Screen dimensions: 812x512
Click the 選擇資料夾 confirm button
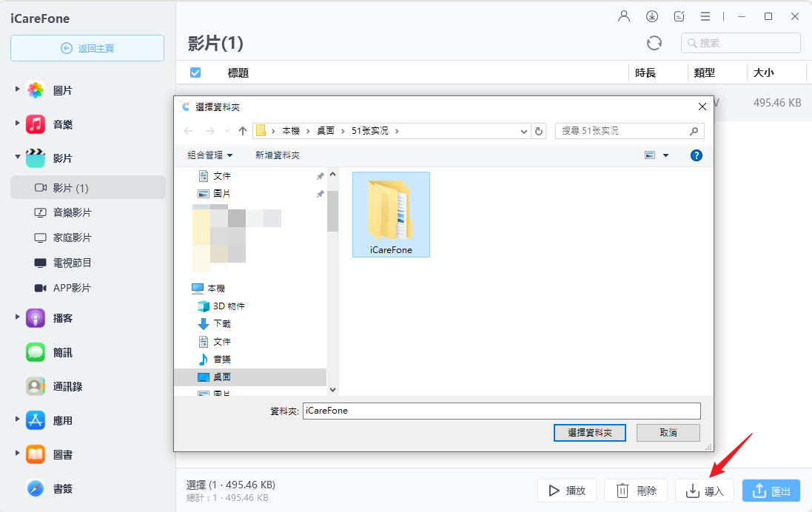point(590,432)
